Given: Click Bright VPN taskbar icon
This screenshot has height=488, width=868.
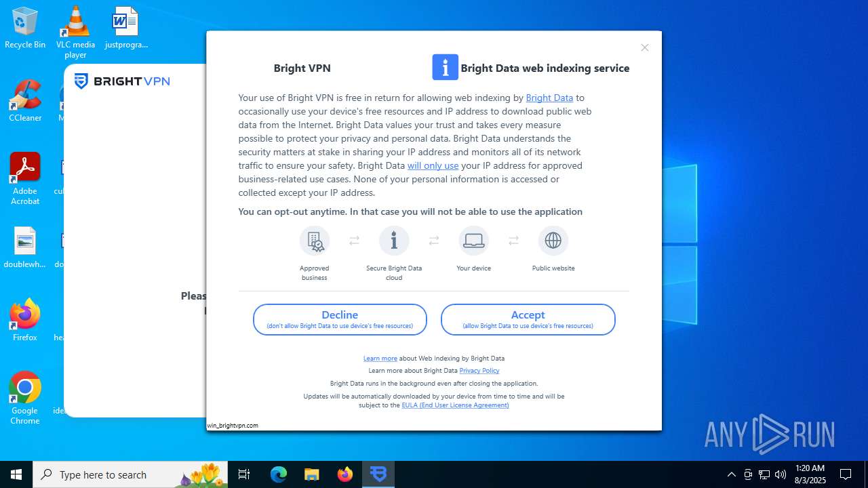Looking at the screenshot, I should [x=378, y=474].
